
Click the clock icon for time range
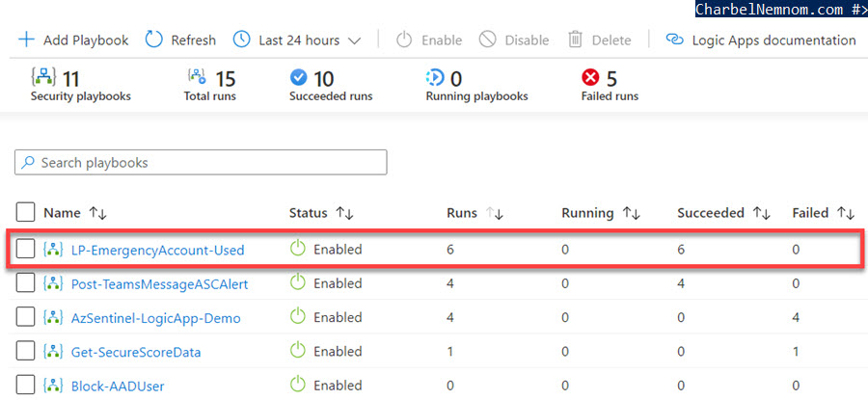241,40
